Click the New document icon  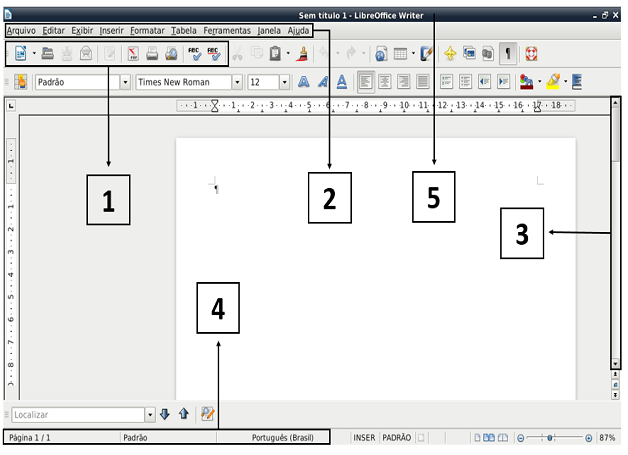[x=20, y=54]
